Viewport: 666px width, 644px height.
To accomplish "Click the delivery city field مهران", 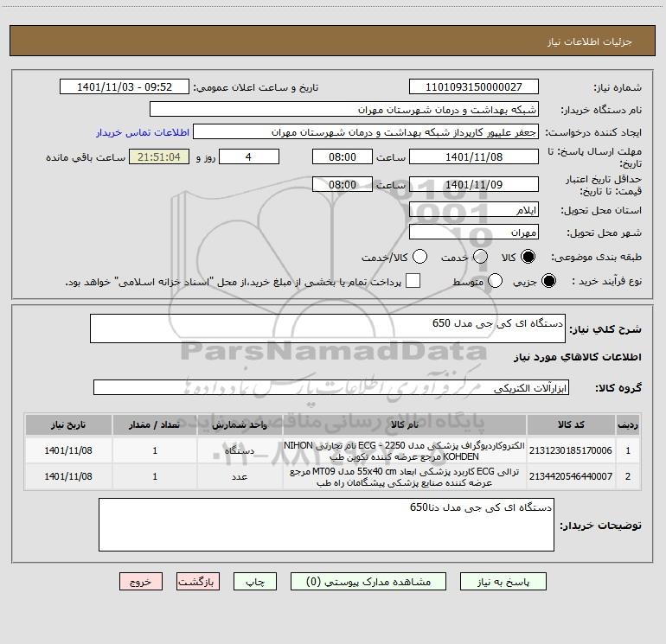I will point(474,233).
